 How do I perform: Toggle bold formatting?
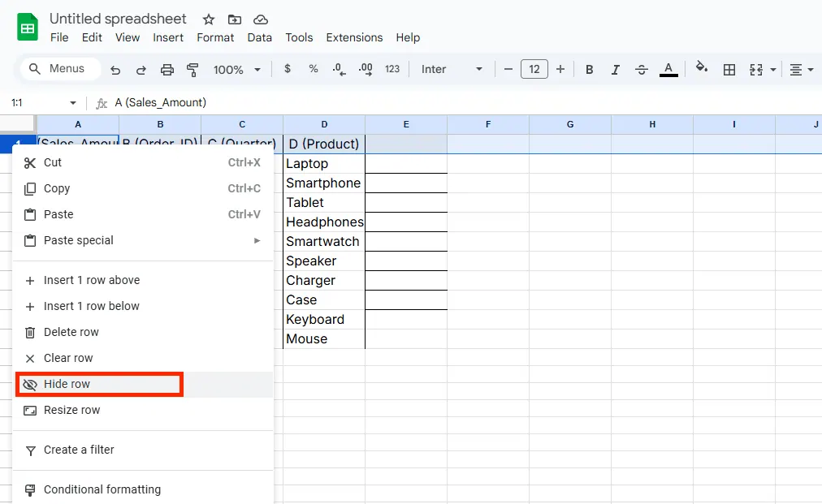click(x=590, y=70)
